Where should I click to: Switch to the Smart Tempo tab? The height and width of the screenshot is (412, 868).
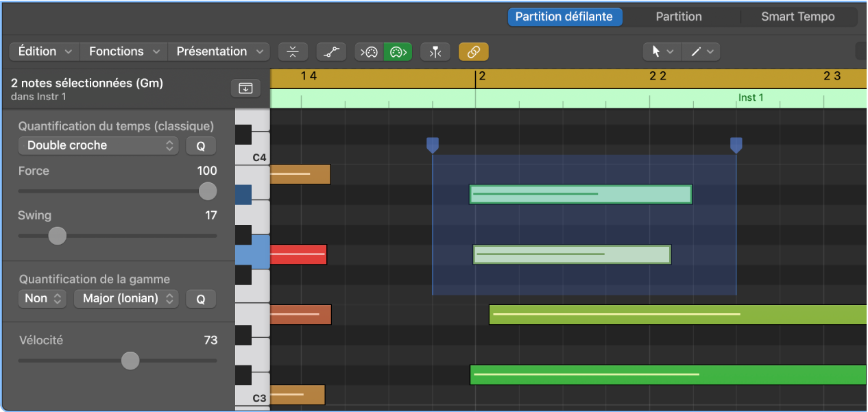pos(797,16)
